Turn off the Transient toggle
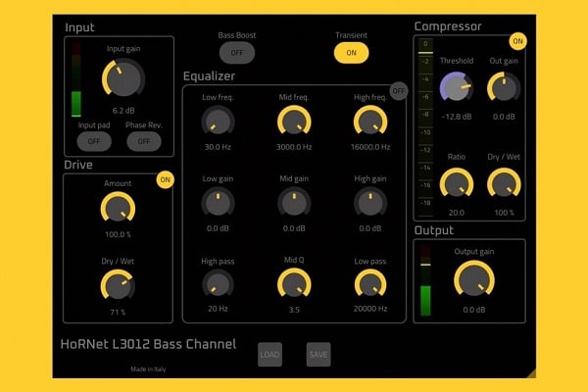588x392 pixels. click(352, 53)
